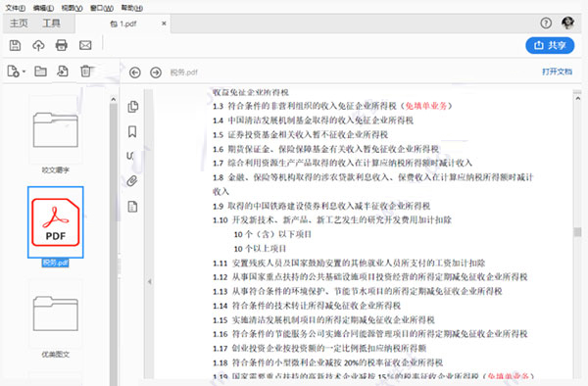Close the 包 1.pdf tab
This screenshot has width=588, height=386.
(164, 24)
